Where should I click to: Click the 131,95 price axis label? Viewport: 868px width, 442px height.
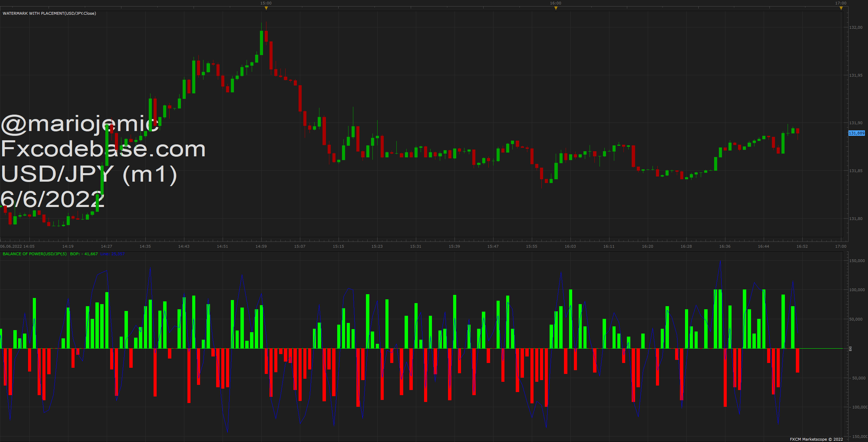[856, 75]
